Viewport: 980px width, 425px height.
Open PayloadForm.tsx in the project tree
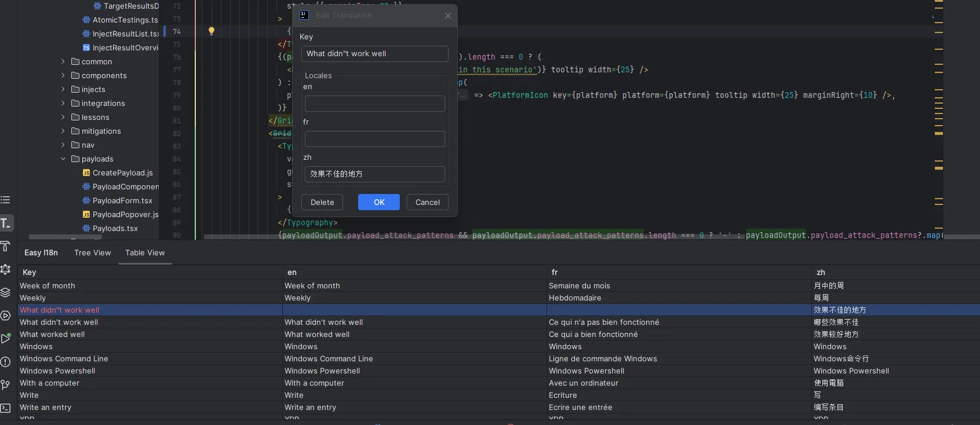point(122,200)
